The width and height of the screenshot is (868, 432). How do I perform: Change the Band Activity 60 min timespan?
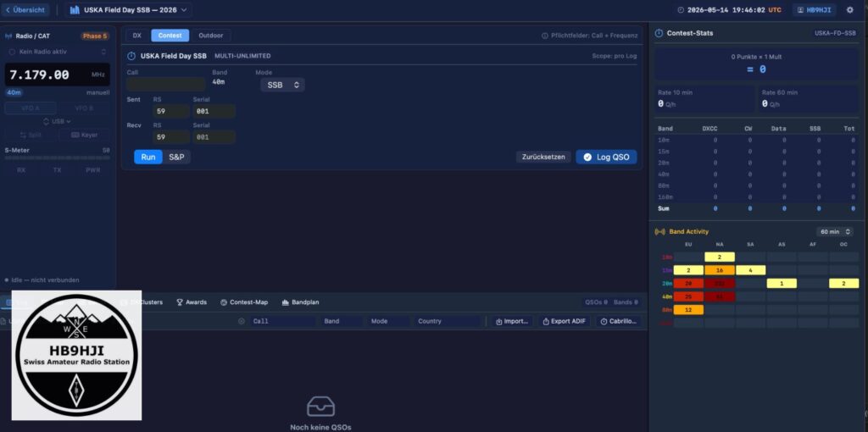(x=834, y=232)
